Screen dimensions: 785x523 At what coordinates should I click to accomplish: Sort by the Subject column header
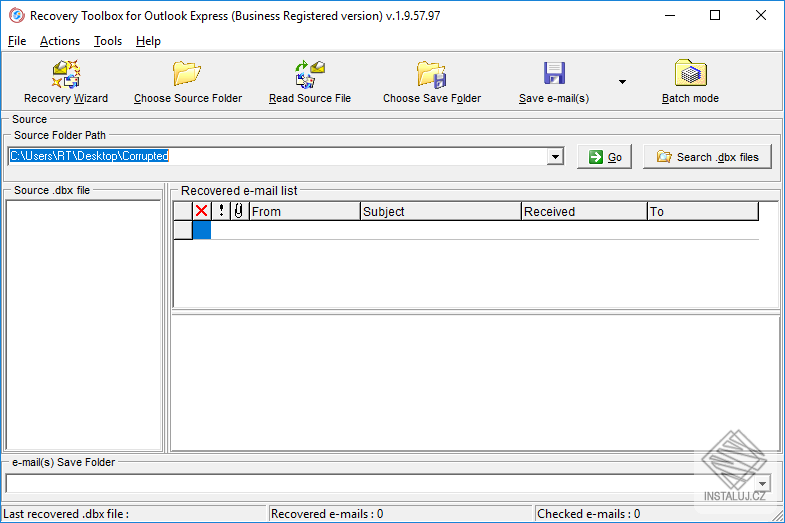point(441,211)
